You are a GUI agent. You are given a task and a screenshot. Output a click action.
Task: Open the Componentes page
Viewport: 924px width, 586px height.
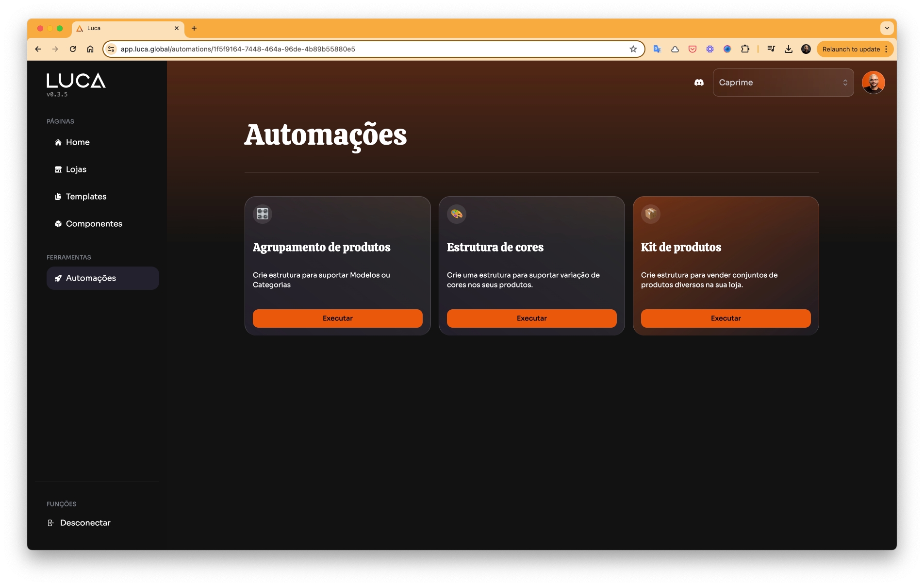click(94, 224)
